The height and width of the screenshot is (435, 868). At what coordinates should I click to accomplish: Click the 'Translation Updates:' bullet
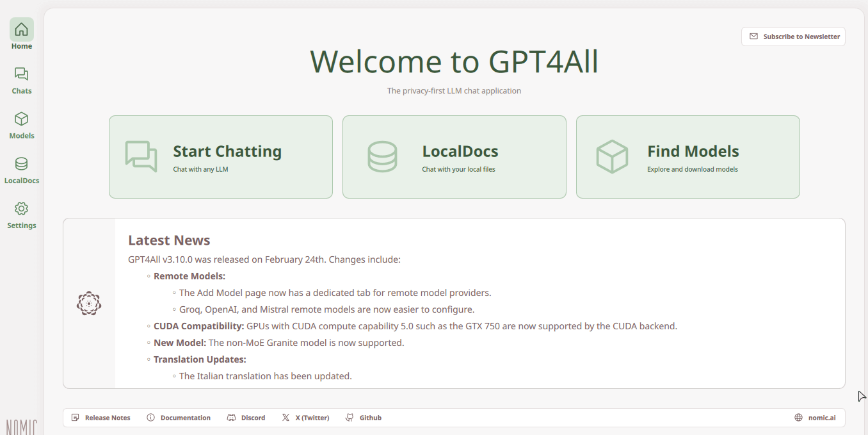pyautogui.click(x=200, y=359)
